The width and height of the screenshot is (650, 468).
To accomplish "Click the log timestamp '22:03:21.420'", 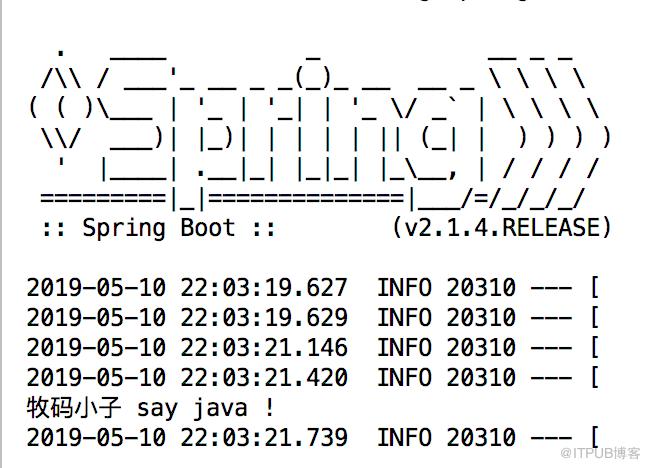I will tap(264, 377).
